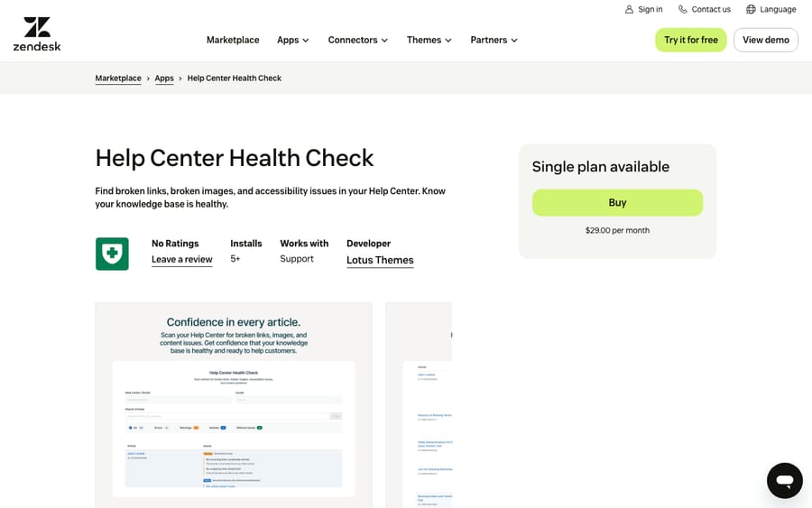This screenshot has width=812, height=508.
Task: Click the Buy button
Action: click(x=617, y=202)
